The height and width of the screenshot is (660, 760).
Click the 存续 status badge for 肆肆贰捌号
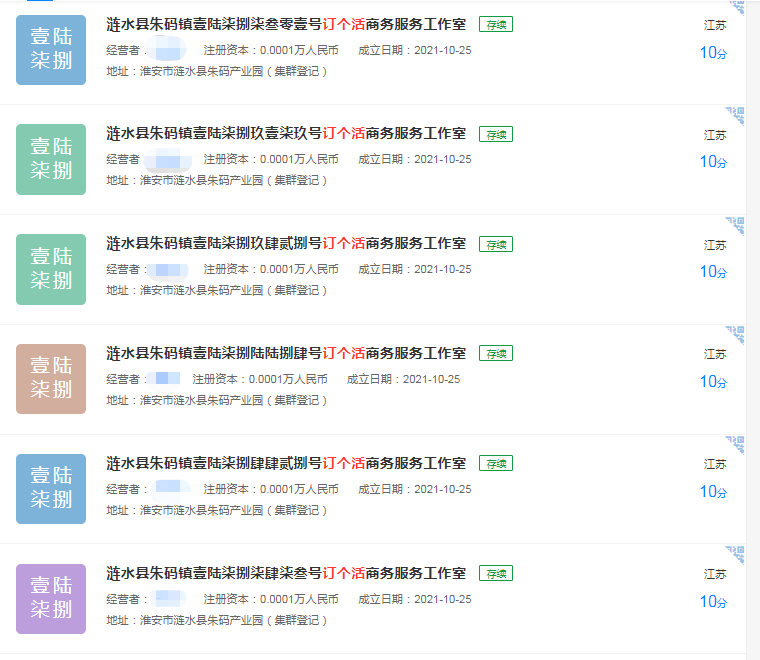[496, 463]
